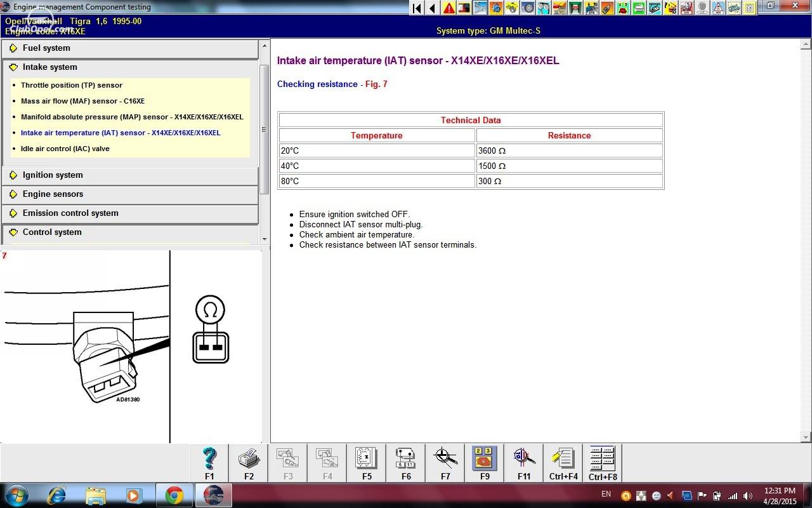Click the greyed-out F3 image button
The height and width of the screenshot is (508, 812).
(x=288, y=463)
